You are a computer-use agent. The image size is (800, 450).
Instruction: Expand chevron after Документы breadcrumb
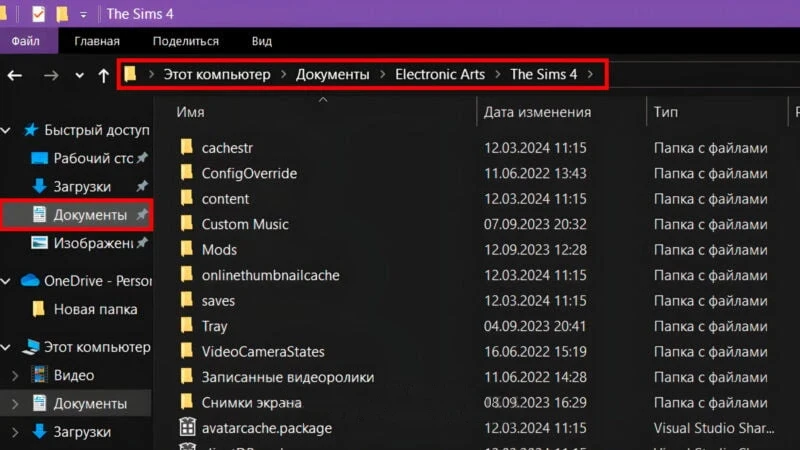pos(382,74)
